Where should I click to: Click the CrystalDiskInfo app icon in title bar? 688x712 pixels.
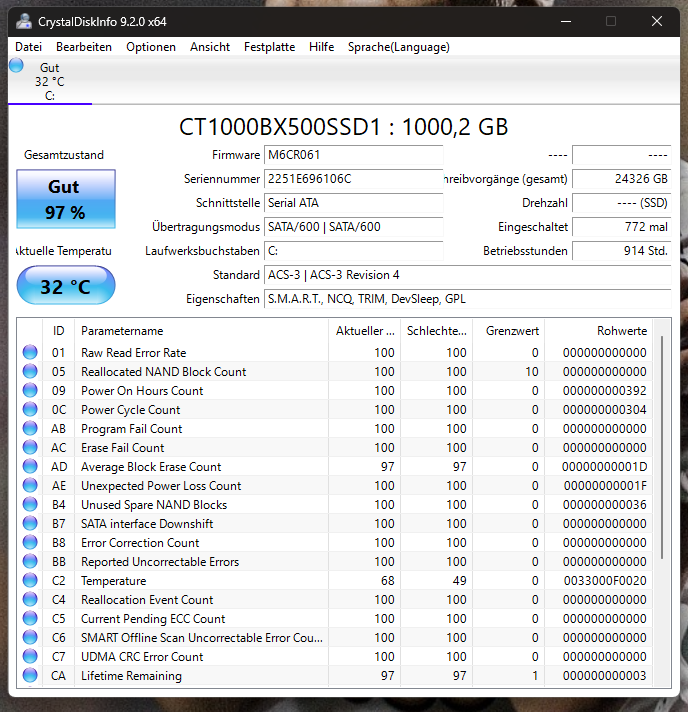pos(24,21)
